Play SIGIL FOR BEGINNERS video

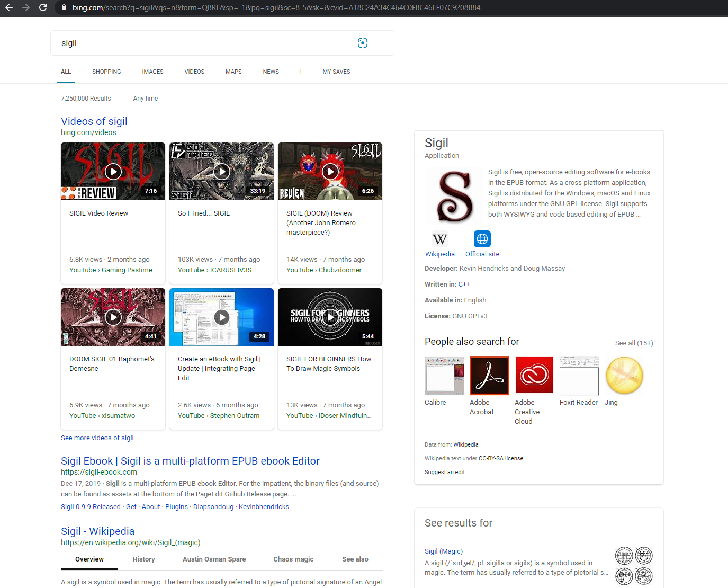(330, 317)
